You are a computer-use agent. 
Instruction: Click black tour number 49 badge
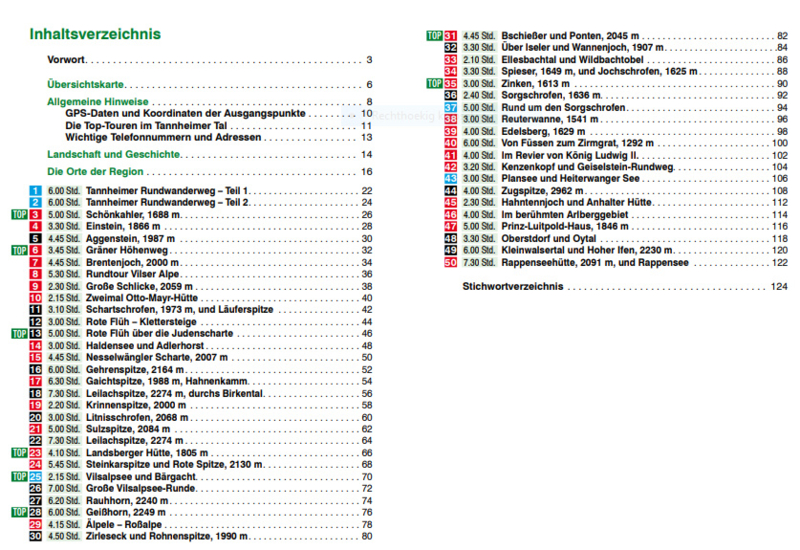451,251
